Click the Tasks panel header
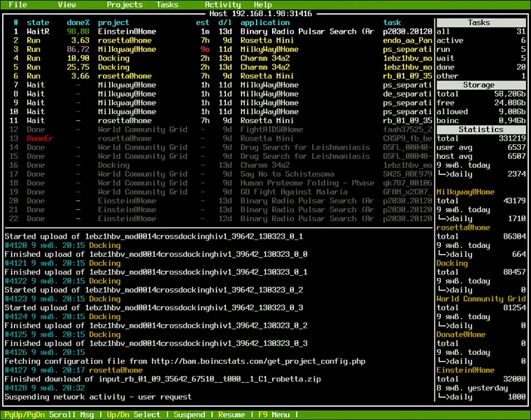Viewport: 531px width, 420px height. point(481,22)
